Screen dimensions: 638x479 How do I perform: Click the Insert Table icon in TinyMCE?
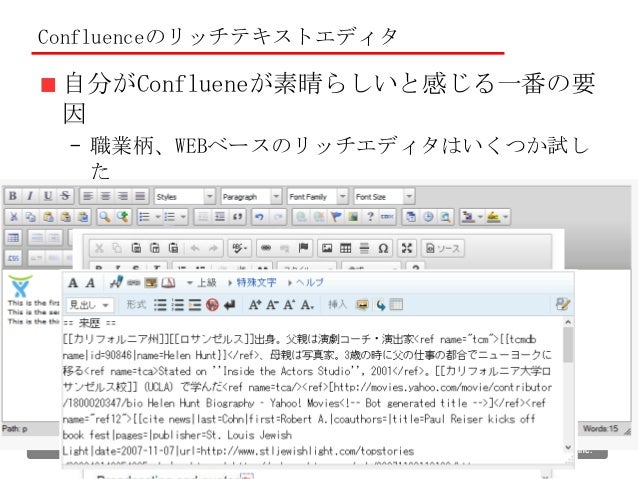tap(13, 238)
